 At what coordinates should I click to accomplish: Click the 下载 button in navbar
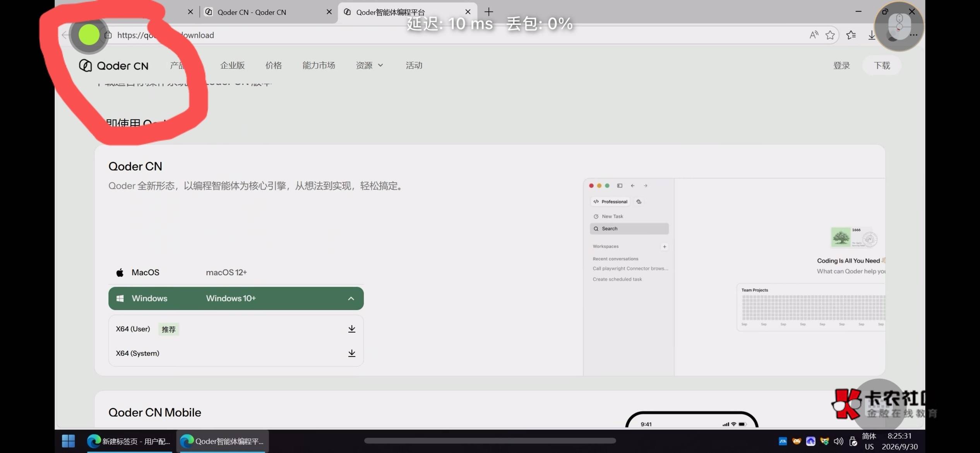[x=882, y=65]
